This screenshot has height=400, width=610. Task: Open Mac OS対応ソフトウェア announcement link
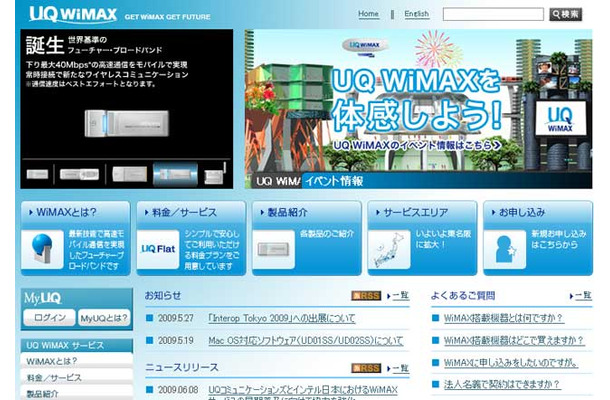tap(305, 341)
